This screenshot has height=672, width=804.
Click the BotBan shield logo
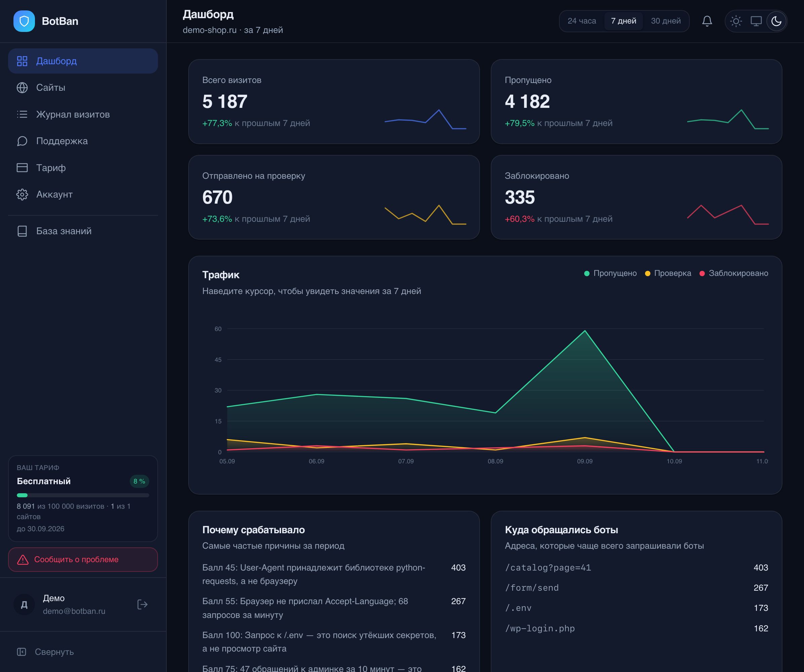pyautogui.click(x=24, y=21)
